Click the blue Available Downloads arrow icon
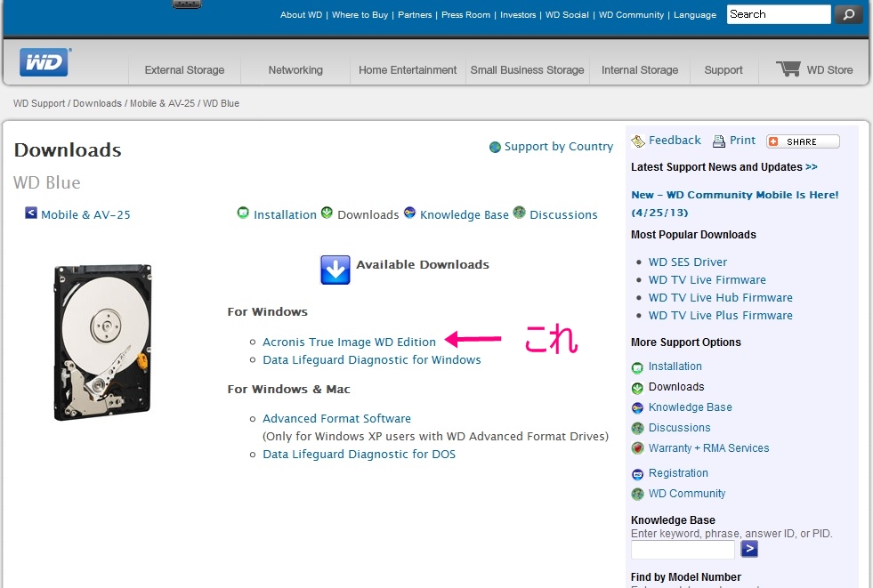 (x=335, y=270)
